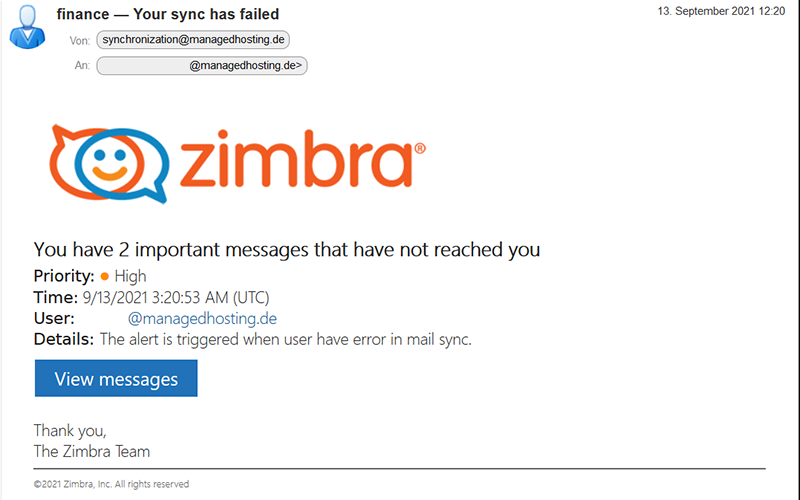Image resolution: width=800 pixels, height=500 pixels.
Task: Click the received date 13. September 2021
Action: point(721,11)
